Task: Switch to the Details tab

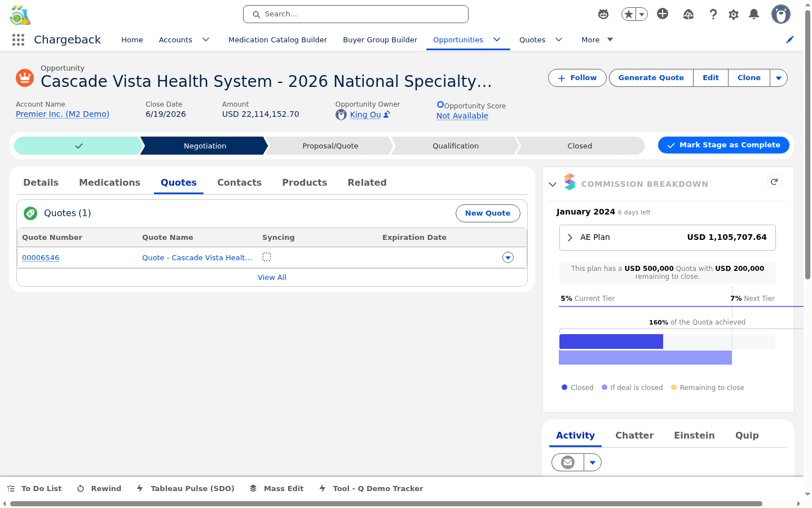Action: click(41, 182)
